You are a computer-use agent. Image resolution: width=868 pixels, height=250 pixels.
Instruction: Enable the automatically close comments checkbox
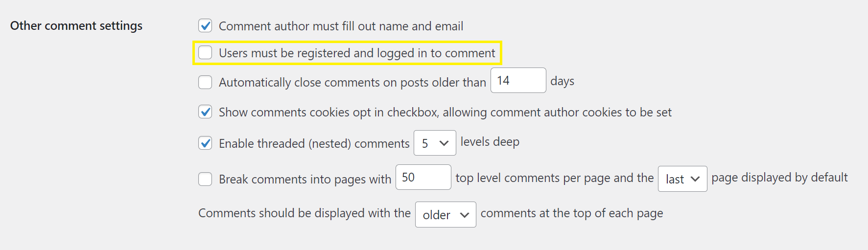coord(205,82)
